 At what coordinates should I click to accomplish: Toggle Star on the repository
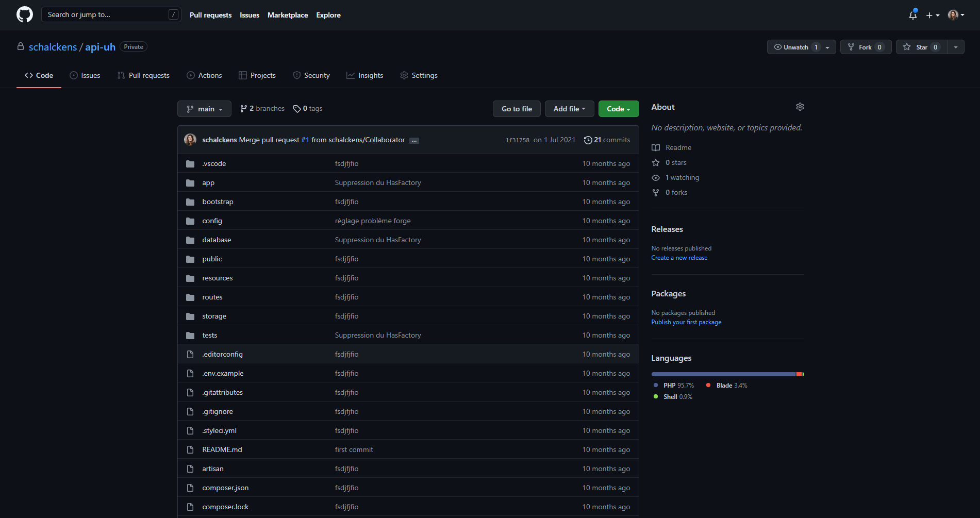coord(922,47)
